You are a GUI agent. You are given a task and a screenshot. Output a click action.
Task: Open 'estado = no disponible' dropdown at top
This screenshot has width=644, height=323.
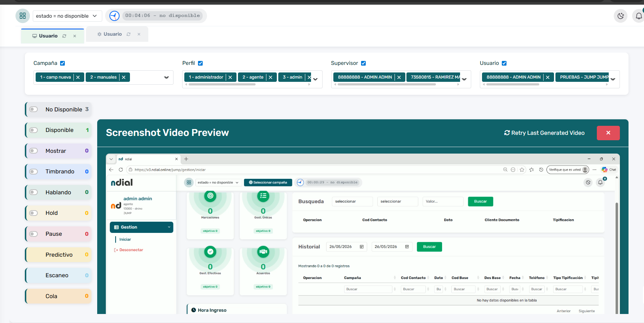(67, 16)
